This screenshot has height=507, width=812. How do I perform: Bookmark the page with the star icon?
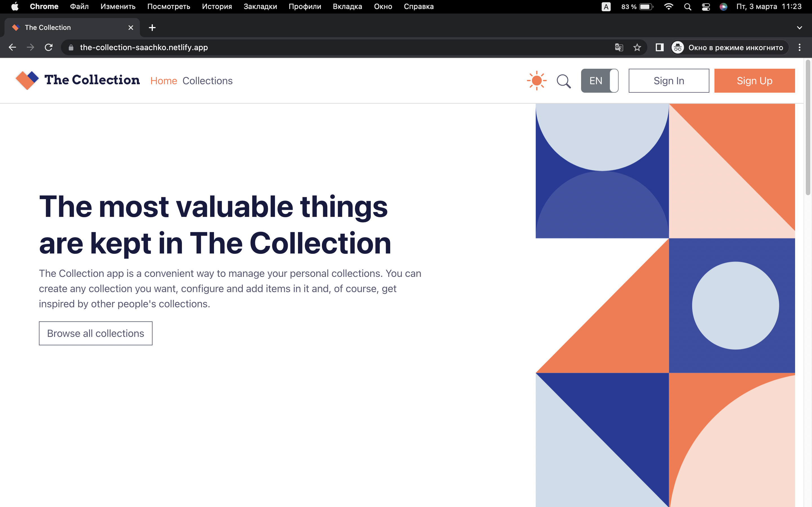coord(637,47)
